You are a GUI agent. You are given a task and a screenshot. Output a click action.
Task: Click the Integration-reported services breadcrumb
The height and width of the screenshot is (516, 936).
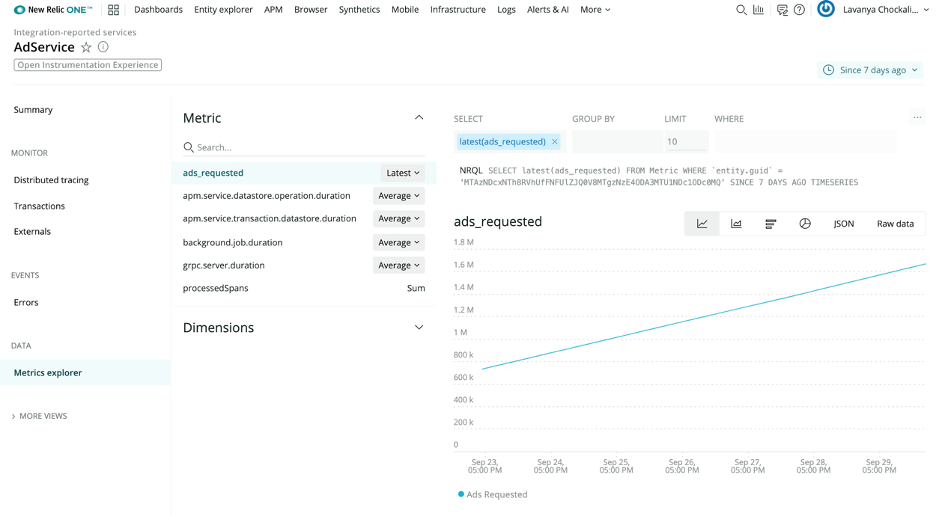click(75, 32)
